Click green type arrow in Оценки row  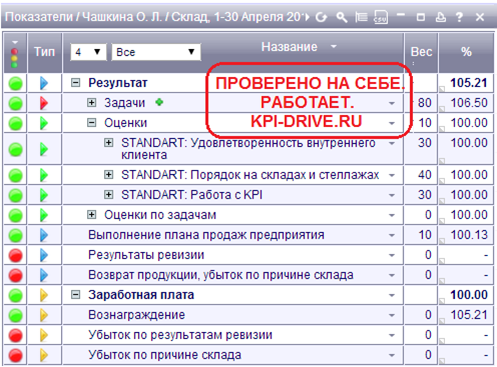pos(44,123)
